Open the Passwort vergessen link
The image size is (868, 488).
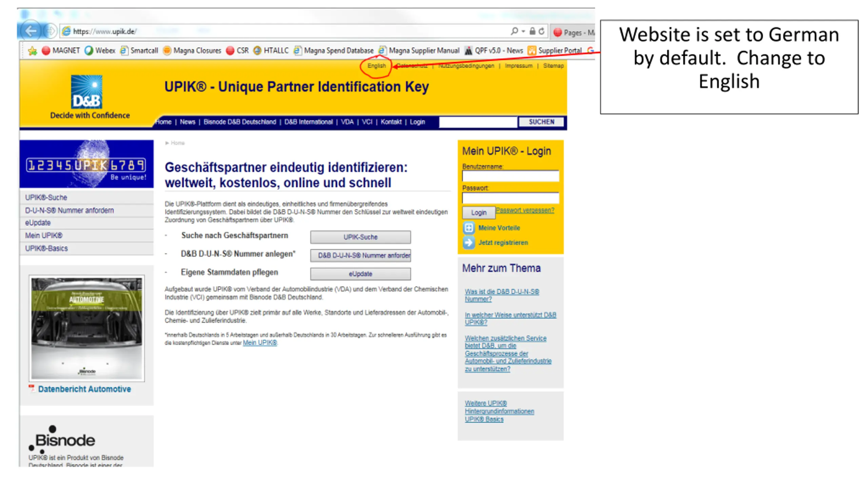525,210
